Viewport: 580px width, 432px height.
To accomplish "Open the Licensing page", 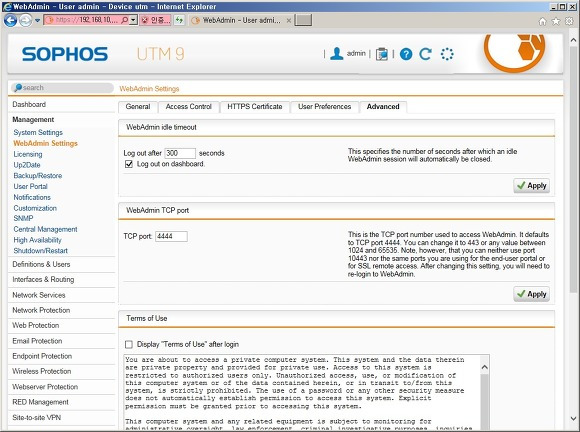I will (x=28, y=154).
